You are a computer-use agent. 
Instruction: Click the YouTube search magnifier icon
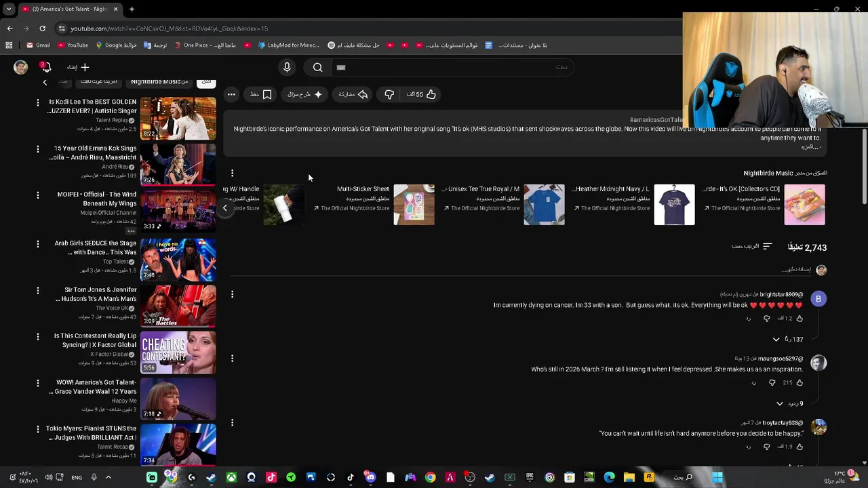click(x=317, y=67)
